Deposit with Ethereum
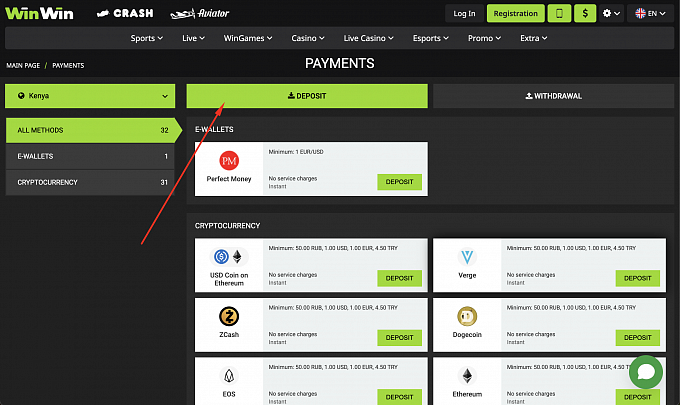This screenshot has width=680, height=405. click(638, 397)
